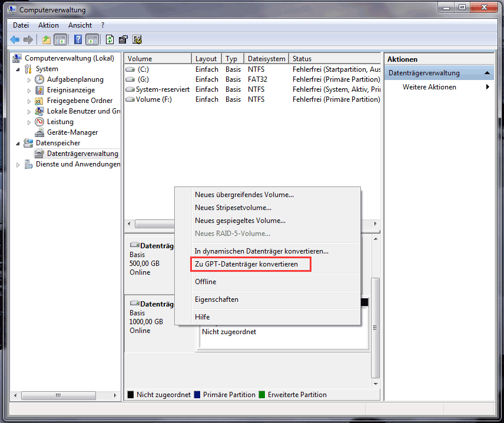Click the horizontal scrollbar left arrow
This screenshot has width=504, height=423.
[x=129, y=224]
